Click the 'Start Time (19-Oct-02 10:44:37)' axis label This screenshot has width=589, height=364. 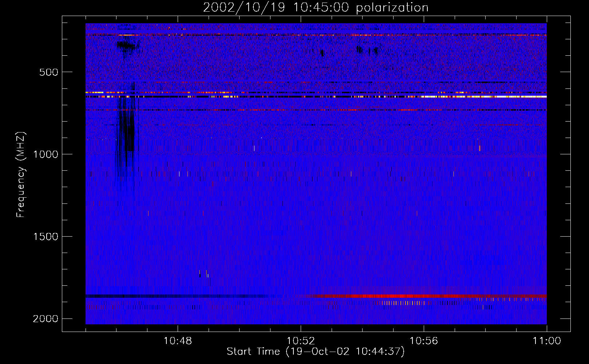(x=316, y=352)
